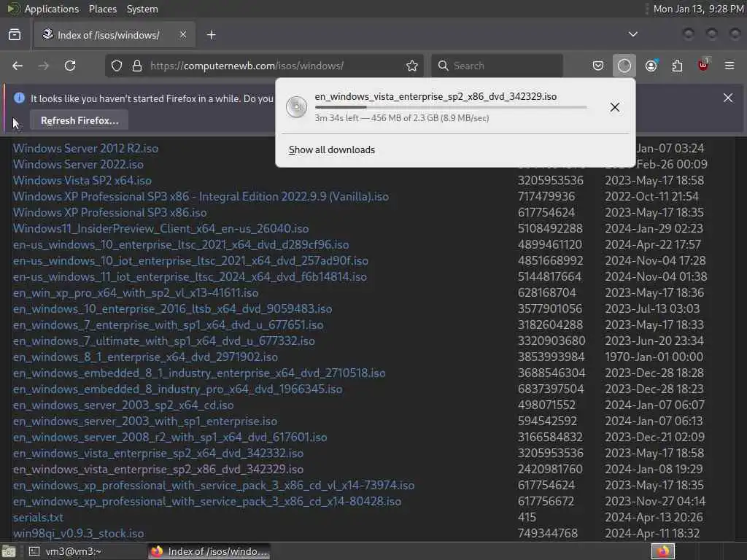747x560 pixels.
Task: Download en_windows_vista_enterprise_sp2_x64 ISO link
Action: pyautogui.click(x=158, y=453)
